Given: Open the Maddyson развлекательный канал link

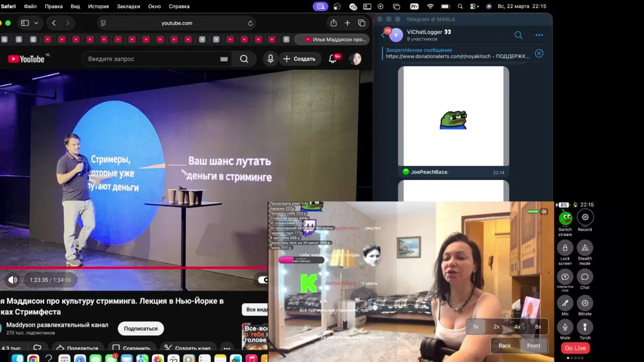Looking at the screenshot, I should tap(57, 325).
